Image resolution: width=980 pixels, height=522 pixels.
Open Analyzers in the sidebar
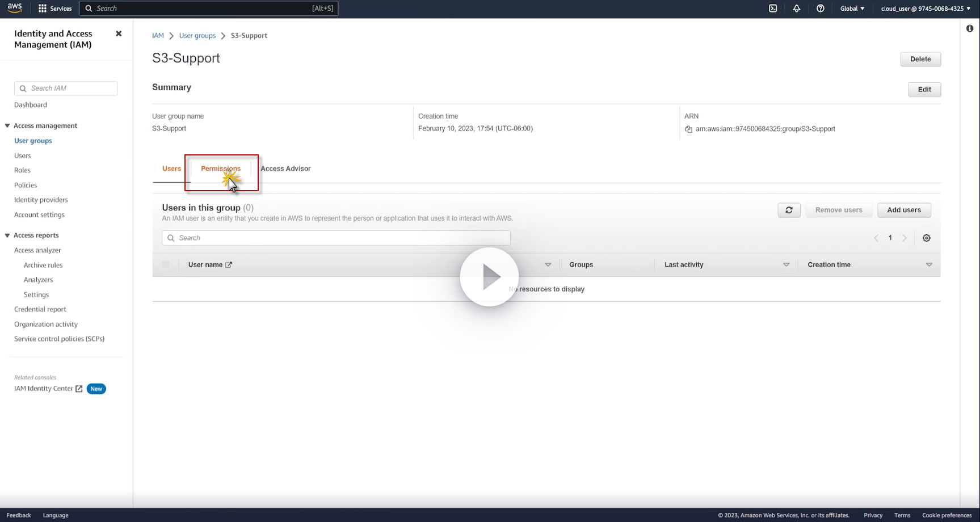click(x=38, y=280)
